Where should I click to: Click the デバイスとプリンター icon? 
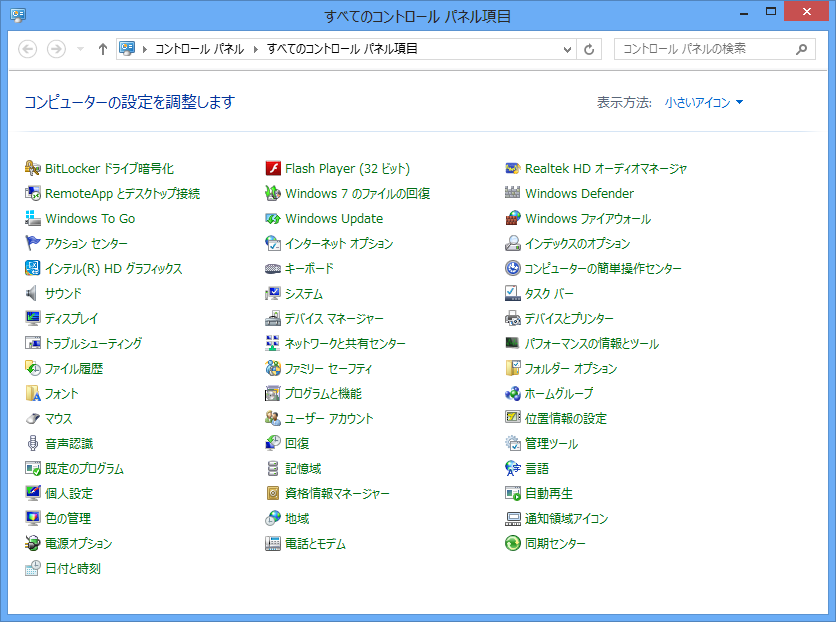(513, 318)
